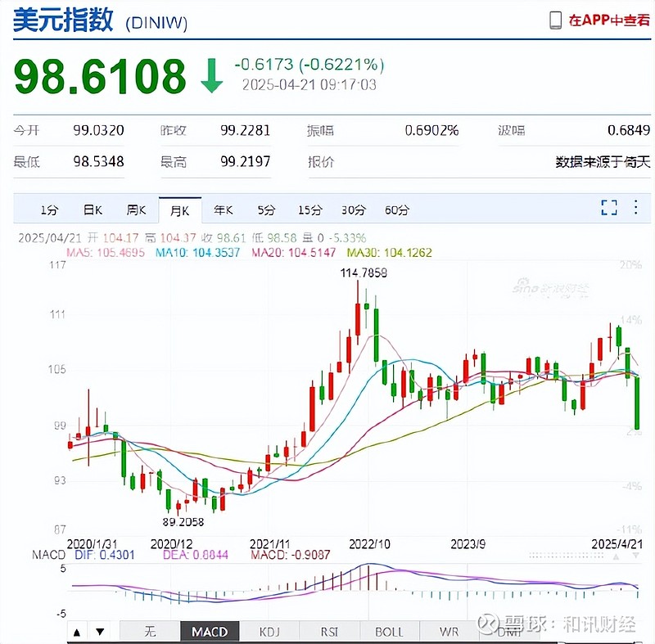
Task: Switch indicator display off via 无
Action: 150,631
